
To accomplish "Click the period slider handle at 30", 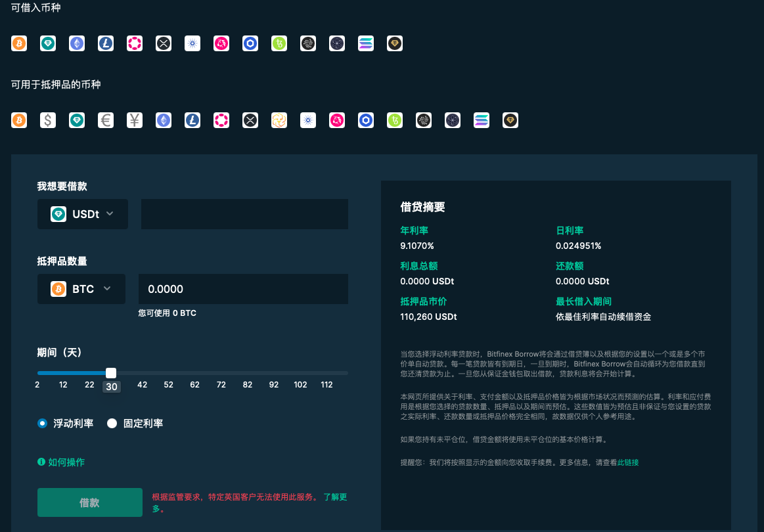I will pos(111,373).
